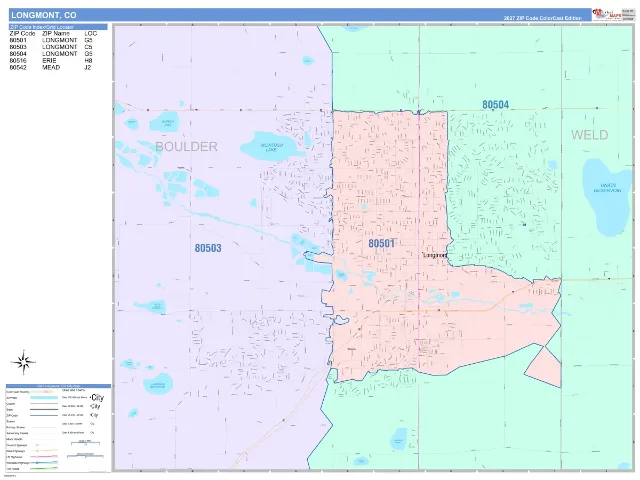Screen dimensions: 640x480
Task: Click the ZIP Code ColorCast Edition subtitle
Action: 542,18
